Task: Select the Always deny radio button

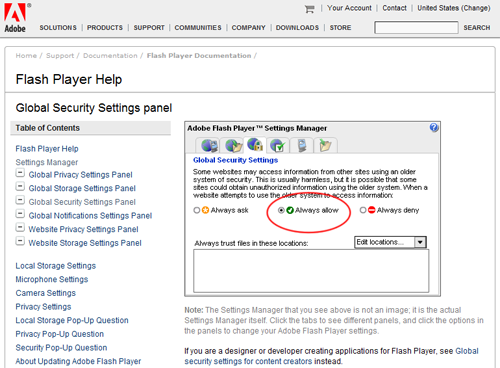Action: pyautogui.click(x=363, y=210)
